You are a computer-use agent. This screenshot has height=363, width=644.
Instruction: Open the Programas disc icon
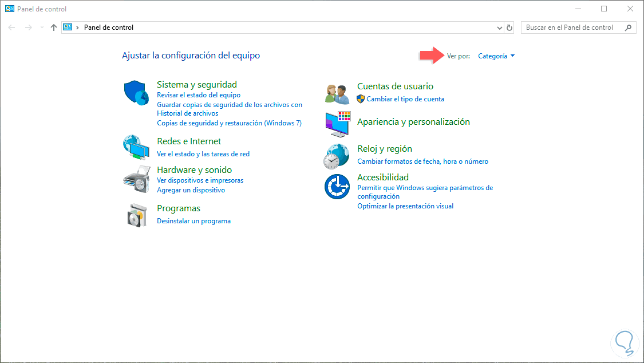coord(137,215)
